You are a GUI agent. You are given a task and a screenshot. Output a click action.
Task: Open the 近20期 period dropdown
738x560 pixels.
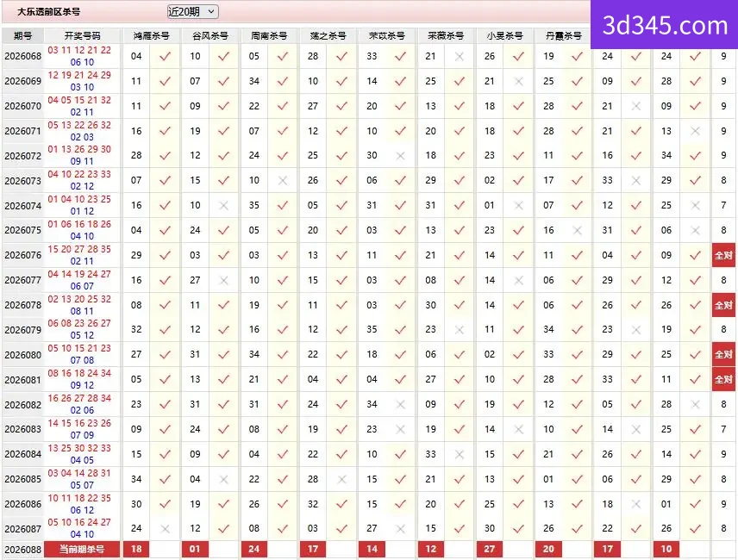pos(192,12)
